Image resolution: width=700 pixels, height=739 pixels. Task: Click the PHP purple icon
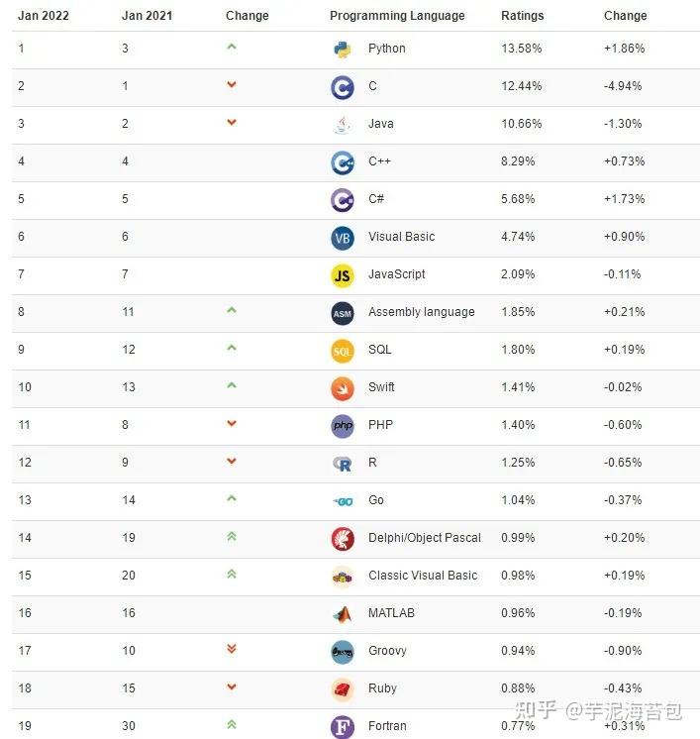pyautogui.click(x=343, y=425)
